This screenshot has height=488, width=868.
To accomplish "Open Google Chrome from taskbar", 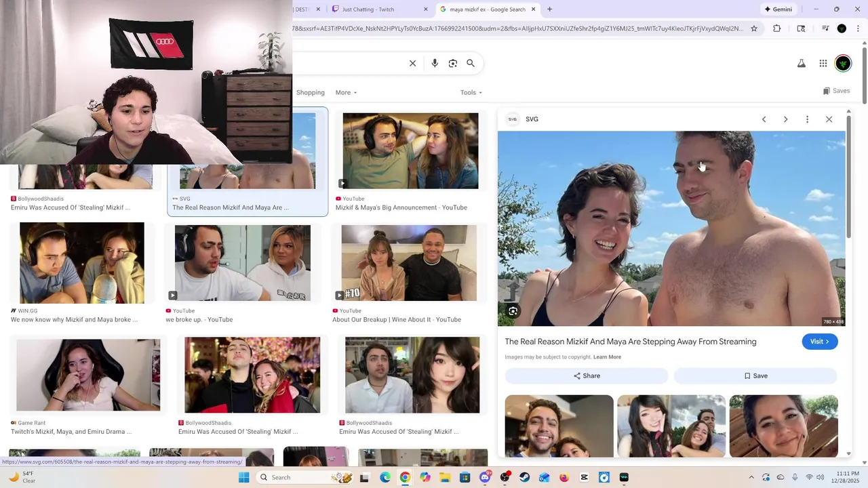I will click(x=405, y=477).
